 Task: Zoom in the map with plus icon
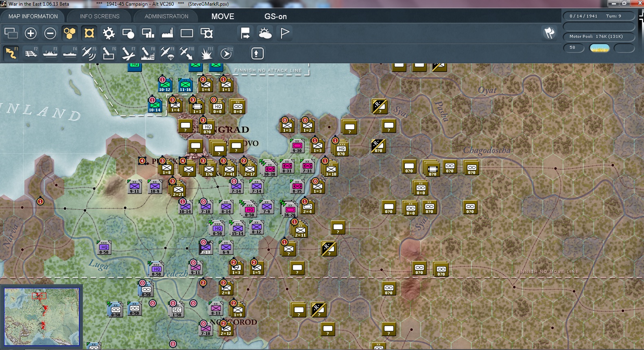click(x=31, y=33)
